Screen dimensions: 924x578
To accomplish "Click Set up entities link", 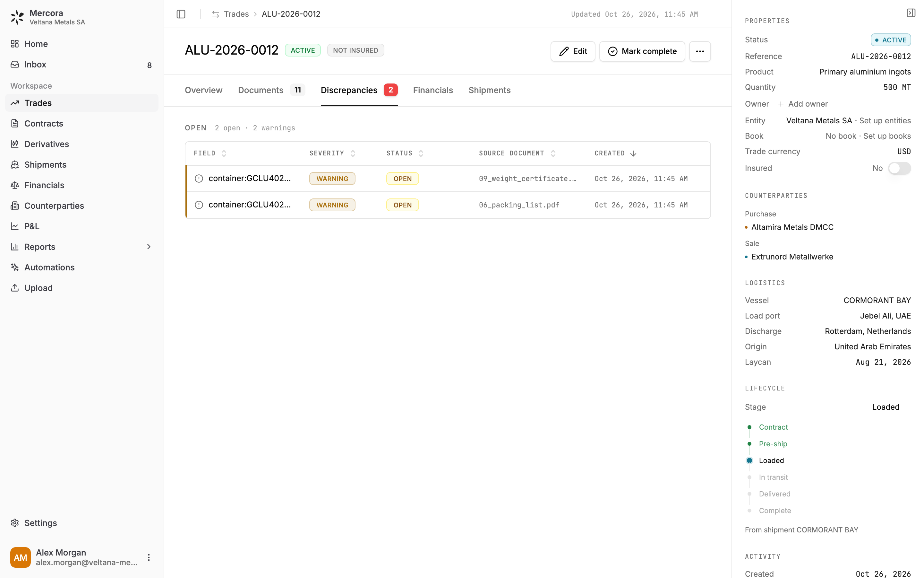I will point(885,120).
